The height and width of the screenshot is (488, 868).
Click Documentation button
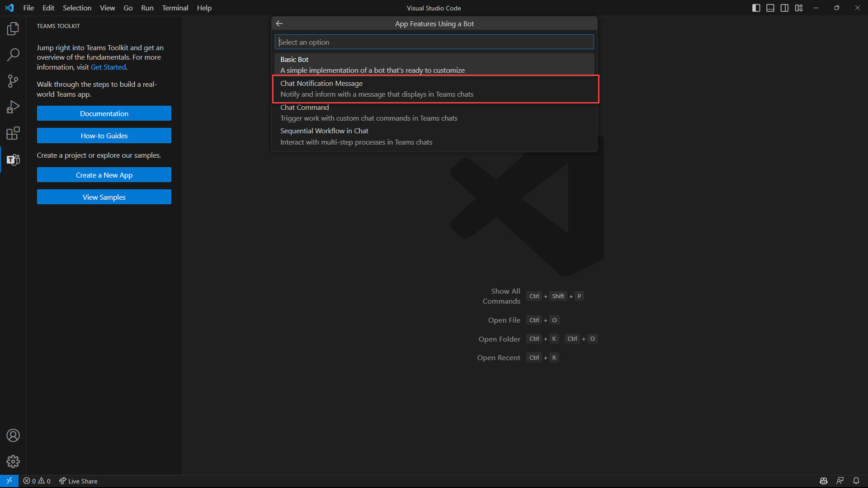pyautogui.click(x=104, y=113)
